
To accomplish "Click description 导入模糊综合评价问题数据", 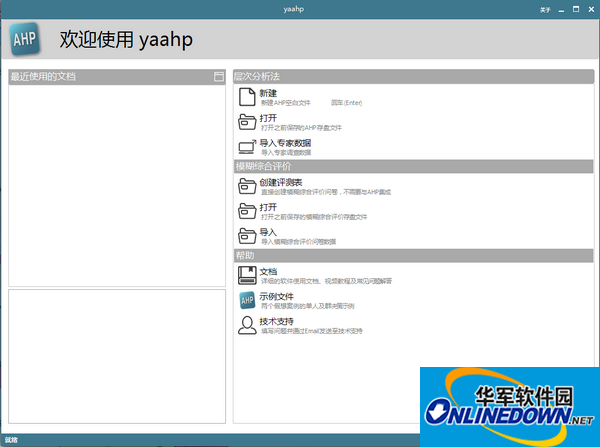I will coord(298,241).
